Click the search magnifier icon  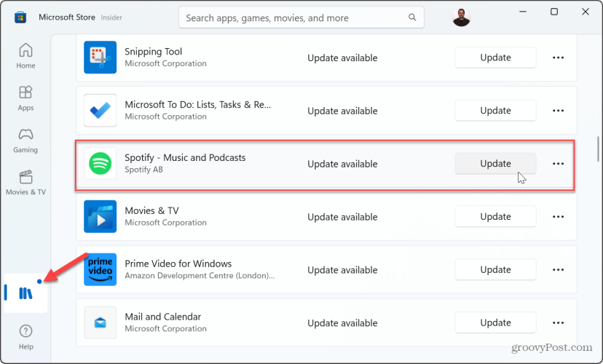412,17
